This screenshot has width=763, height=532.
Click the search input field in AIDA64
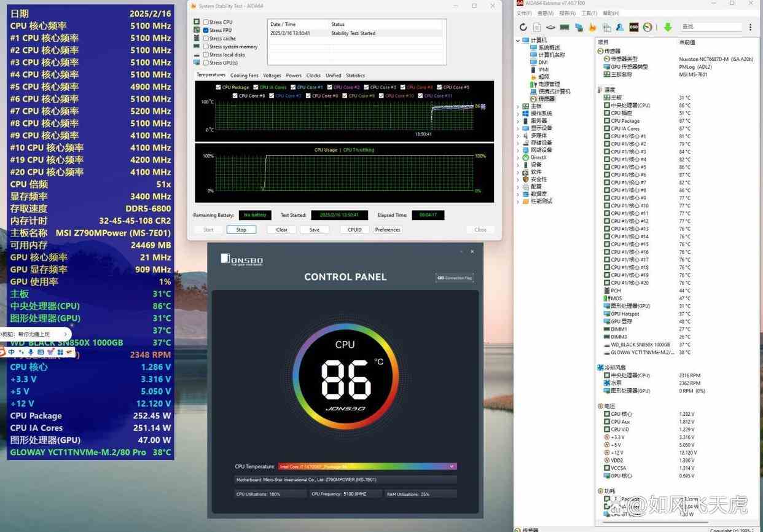coord(710,27)
